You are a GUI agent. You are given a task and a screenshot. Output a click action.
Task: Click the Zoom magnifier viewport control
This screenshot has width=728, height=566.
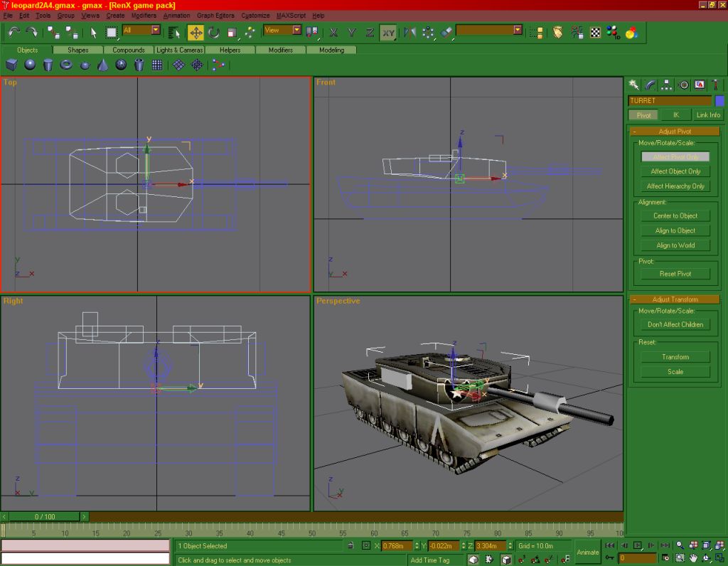[x=680, y=545]
